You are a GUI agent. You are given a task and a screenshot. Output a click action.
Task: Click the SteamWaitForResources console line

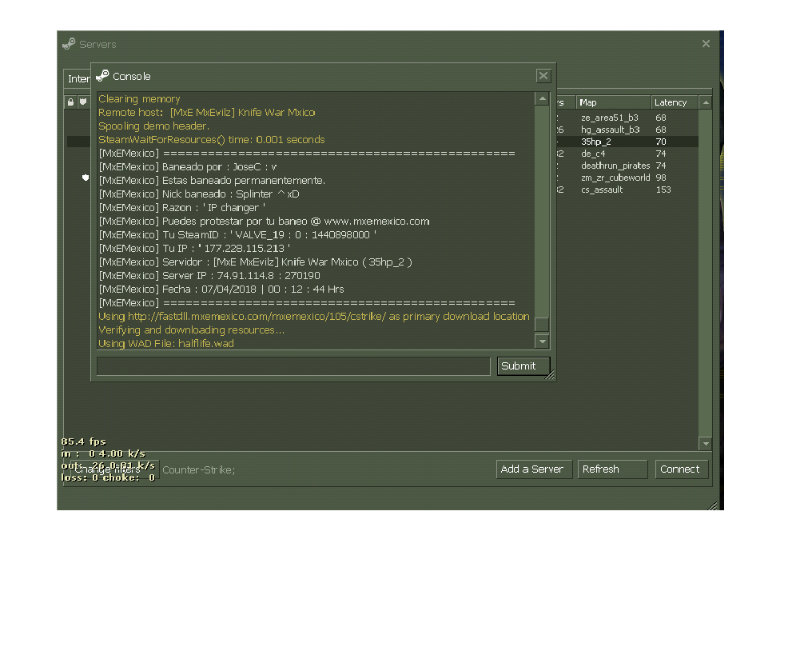point(211,139)
